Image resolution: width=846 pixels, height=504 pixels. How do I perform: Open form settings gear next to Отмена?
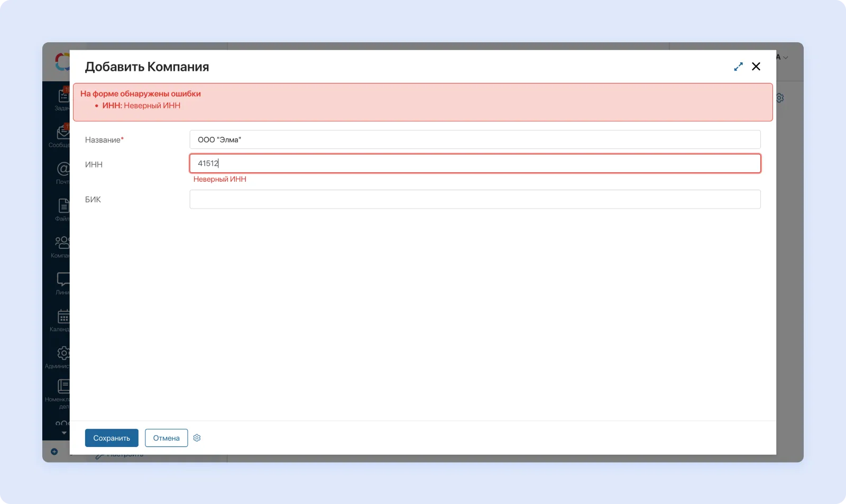click(197, 438)
